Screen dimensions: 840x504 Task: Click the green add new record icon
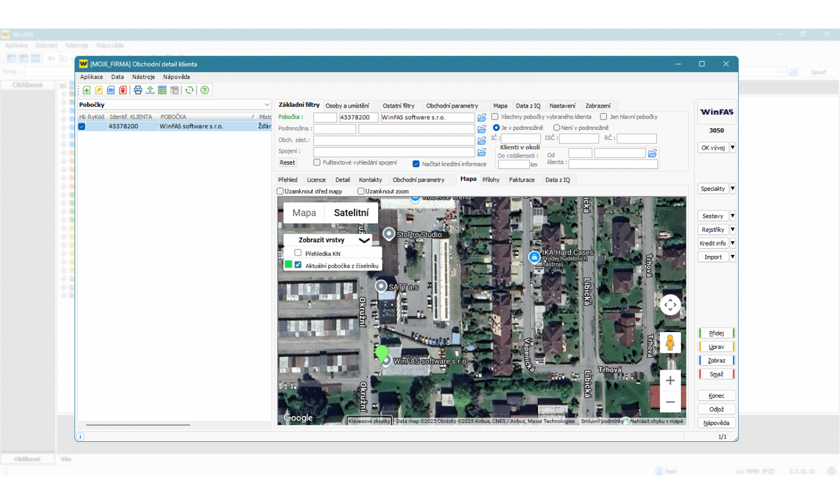(x=87, y=90)
